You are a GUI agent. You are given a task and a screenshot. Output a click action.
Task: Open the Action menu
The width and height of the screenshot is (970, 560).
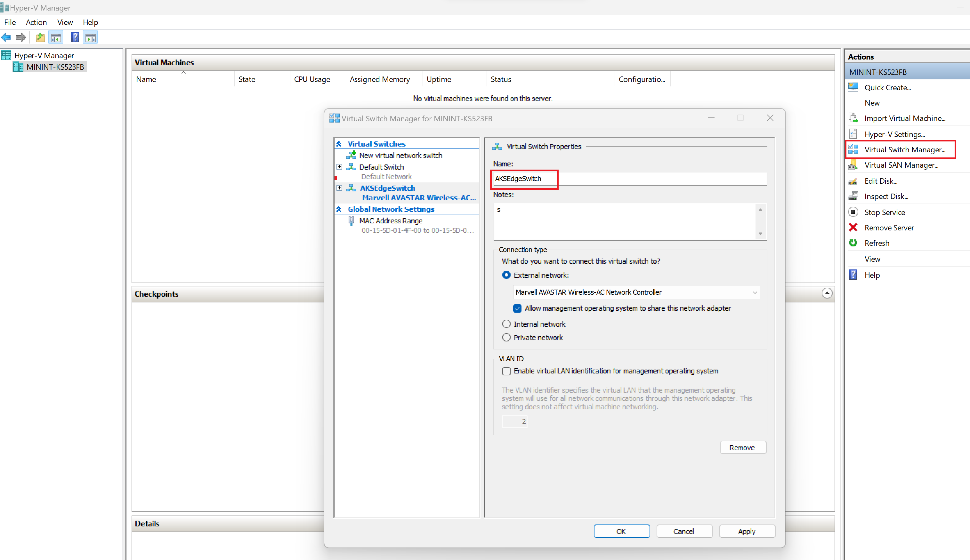[x=36, y=22]
